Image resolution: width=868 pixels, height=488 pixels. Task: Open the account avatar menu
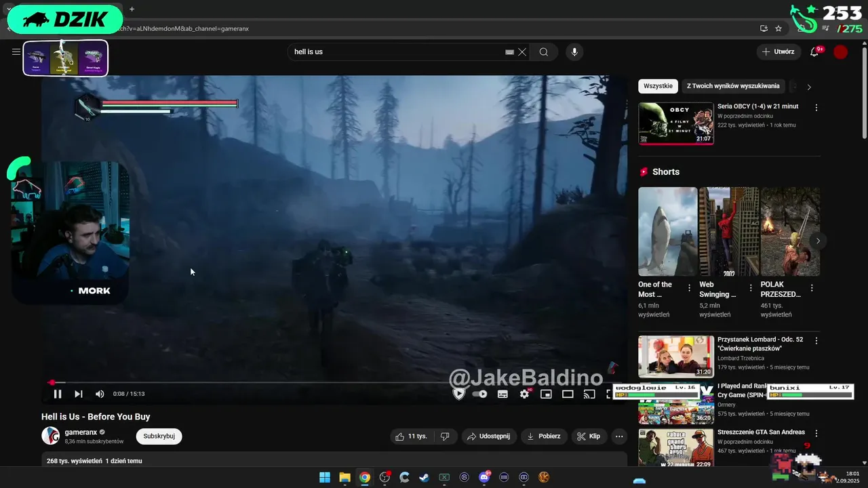click(840, 52)
